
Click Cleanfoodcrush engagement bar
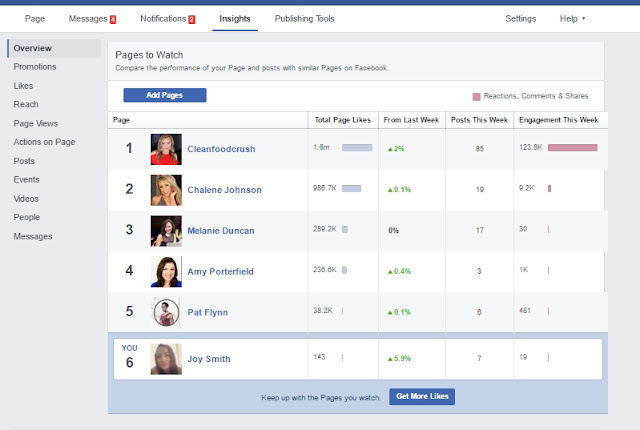573,148
